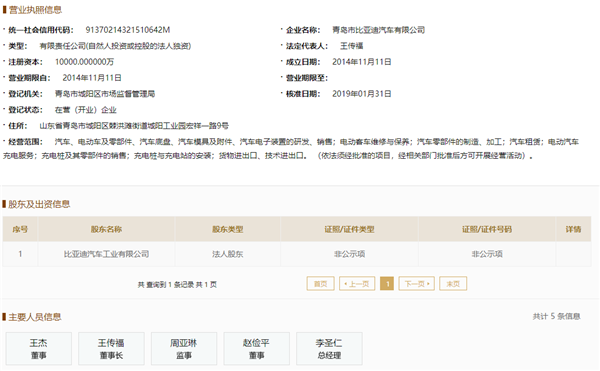Click the 序号 column header
Image resolution: width=600 pixels, height=371 pixels.
[x=20, y=229]
